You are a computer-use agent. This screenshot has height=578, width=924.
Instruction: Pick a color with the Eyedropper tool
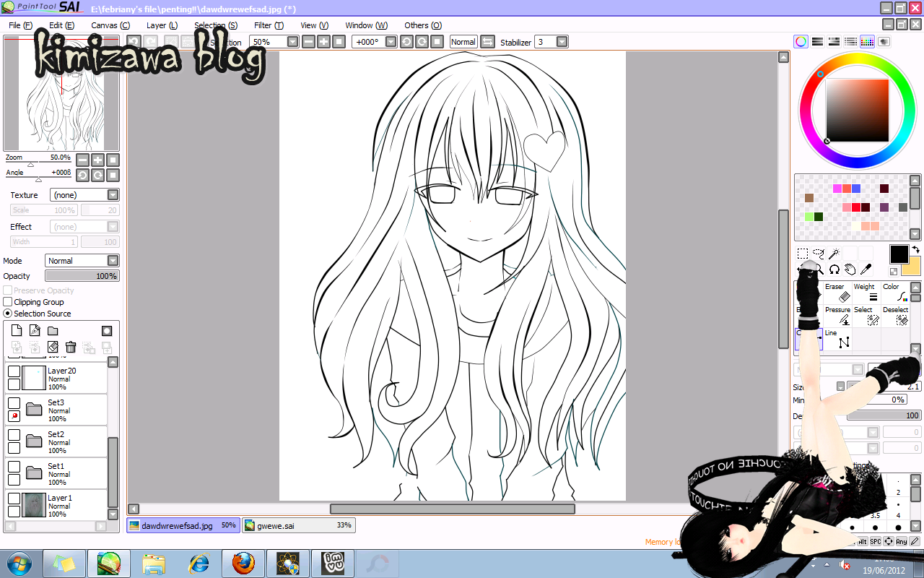pyautogui.click(x=865, y=268)
